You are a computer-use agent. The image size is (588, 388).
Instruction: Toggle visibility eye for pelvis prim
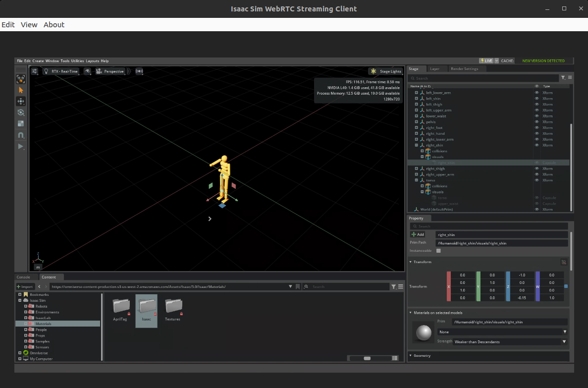536,122
